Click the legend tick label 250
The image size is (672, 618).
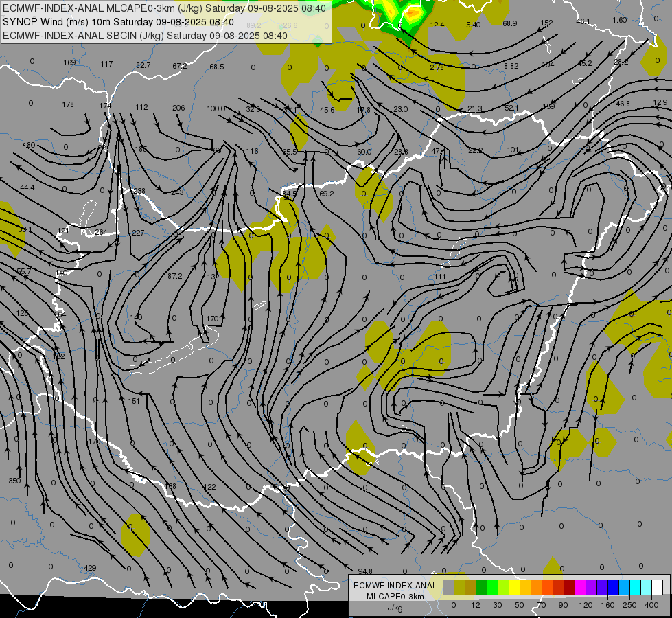[629, 605]
